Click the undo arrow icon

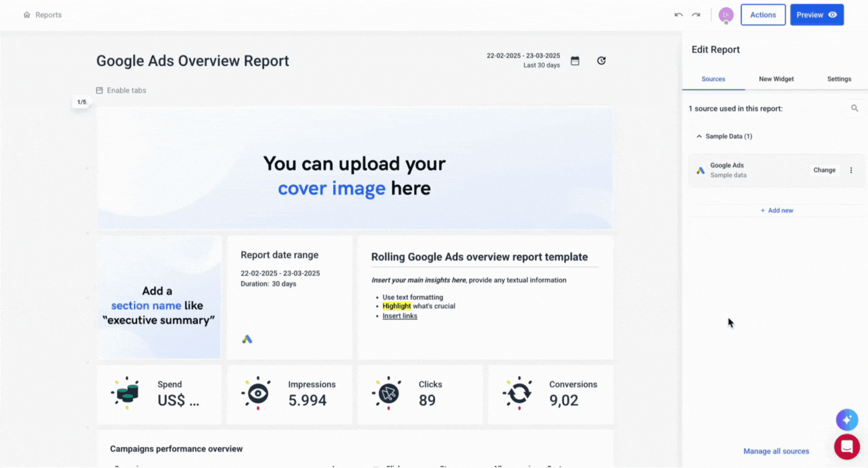point(678,15)
